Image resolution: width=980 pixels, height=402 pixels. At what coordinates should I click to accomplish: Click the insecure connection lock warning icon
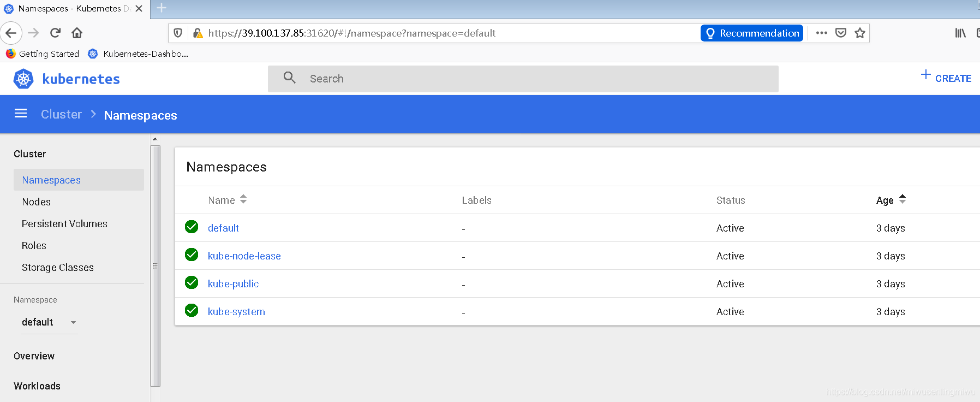click(x=198, y=33)
